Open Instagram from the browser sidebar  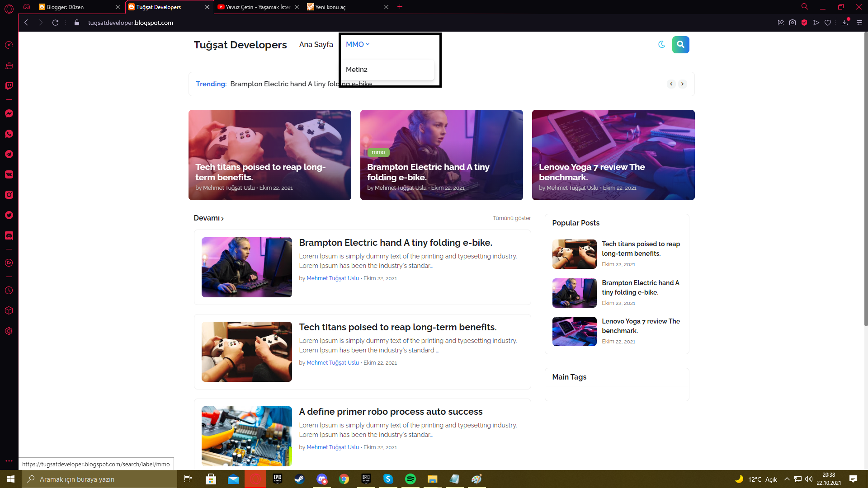(x=9, y=195)
